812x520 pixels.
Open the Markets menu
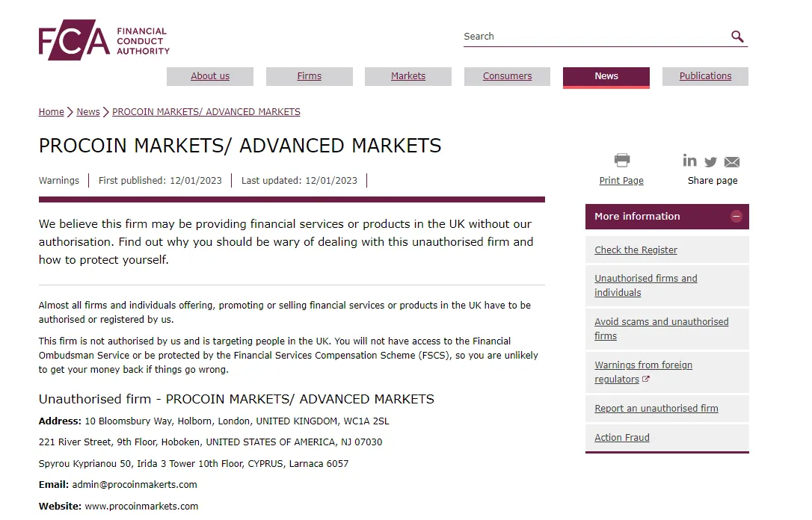coord(408,76)
